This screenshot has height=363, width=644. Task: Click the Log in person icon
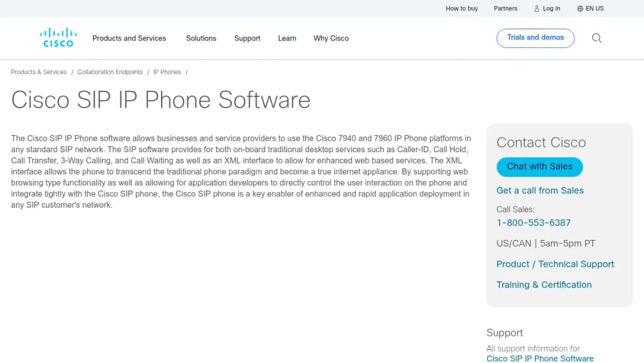[x=537, y=8]
